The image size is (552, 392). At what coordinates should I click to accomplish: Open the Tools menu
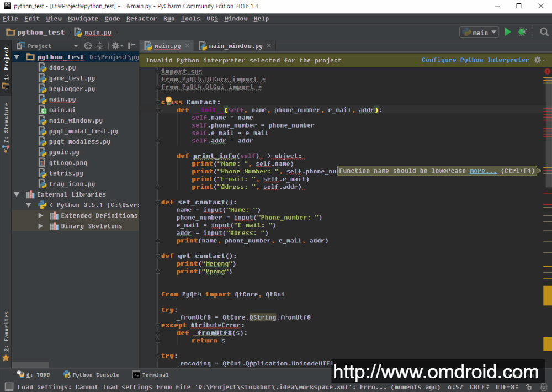coord(190,19)
